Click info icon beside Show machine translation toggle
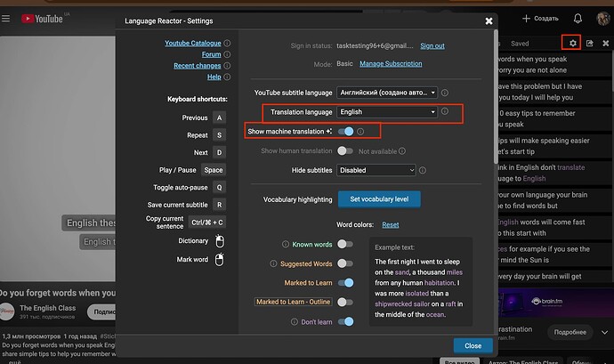Viewport: 614px width, 364px height. [360, 132]
